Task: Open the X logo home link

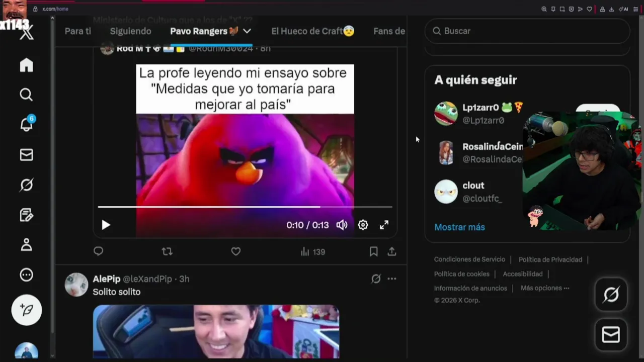Action: pyautogui.click(x=27, y=34)
